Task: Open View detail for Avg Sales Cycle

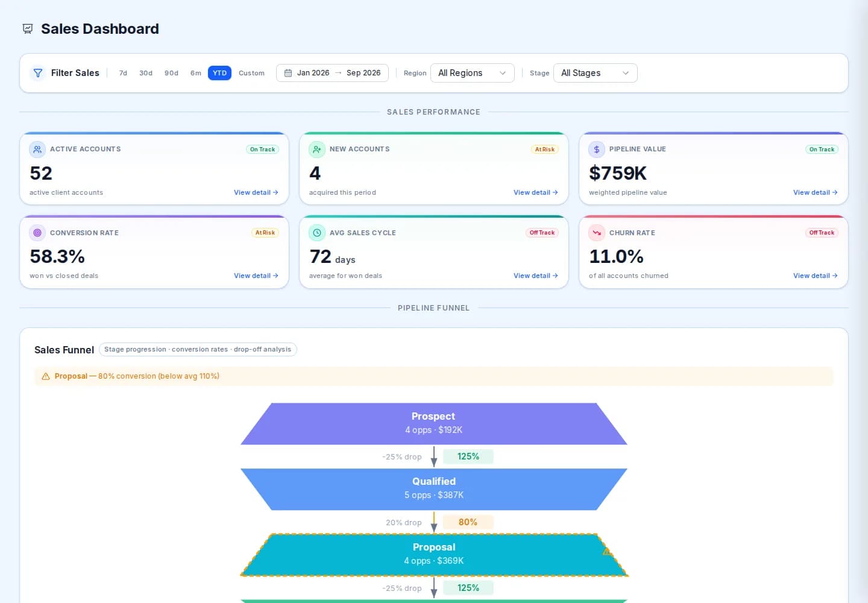Action: 536,276
